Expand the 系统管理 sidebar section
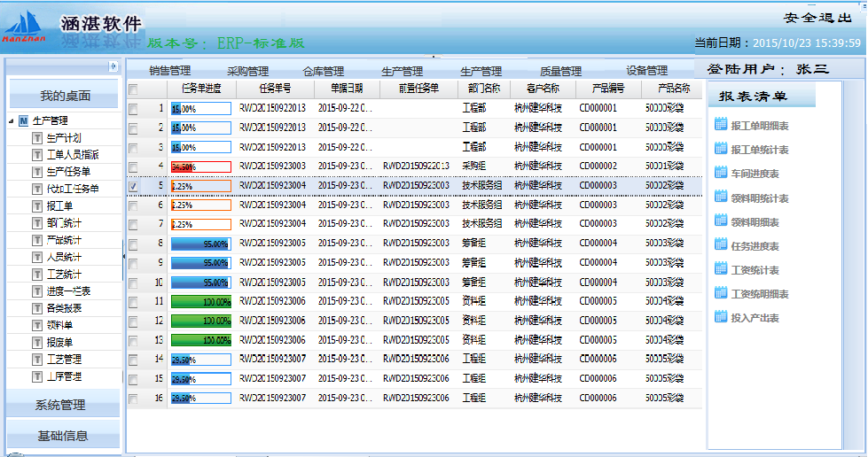Image resolution: width=868 pixels, height=457 pixels. pos(61,406)
